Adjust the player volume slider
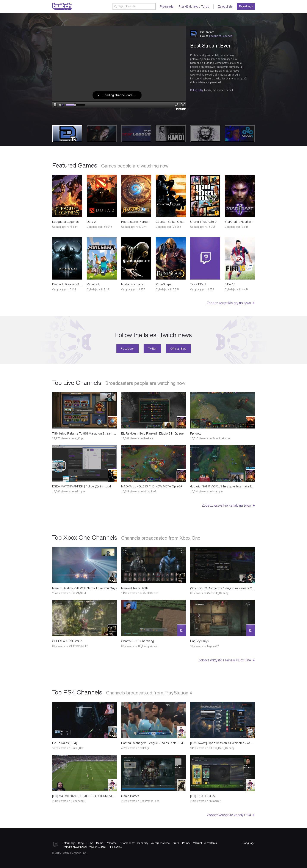This screenshot has height=868, width=307. coord(75,105)
